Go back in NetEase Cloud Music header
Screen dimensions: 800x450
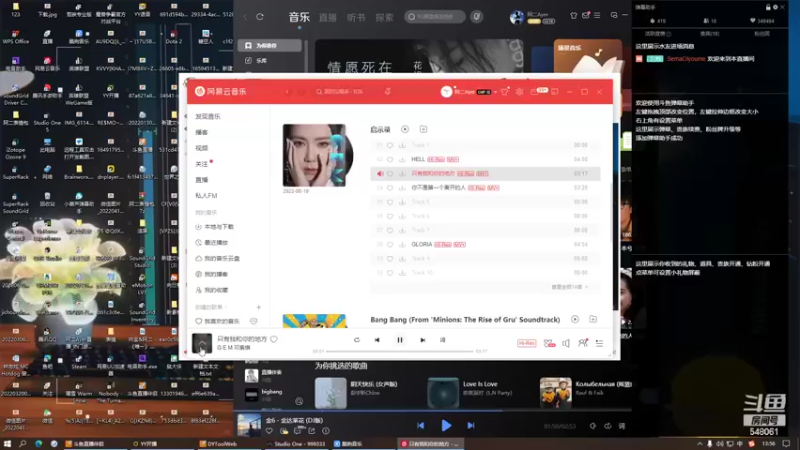(x=287, y=92)
